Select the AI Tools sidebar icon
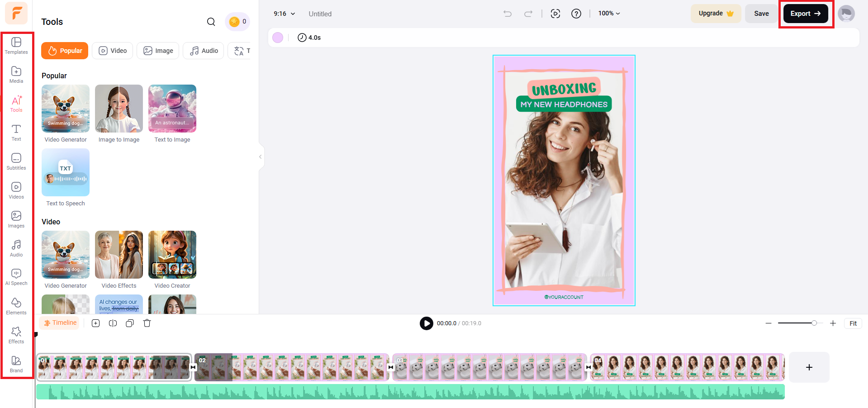Image resolution: width=868 pixels, height=408 pixels. click(x=16, y=103)
